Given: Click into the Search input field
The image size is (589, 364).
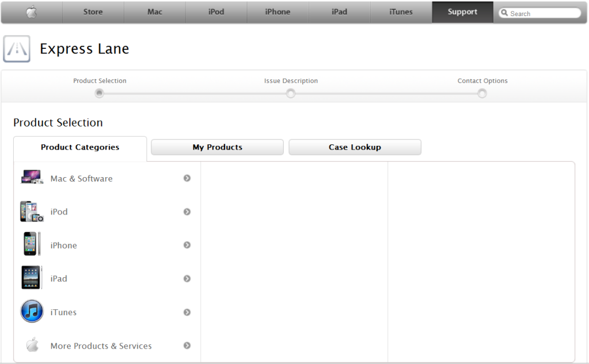Looking at the screenshot, I should [x=540, y=13].
